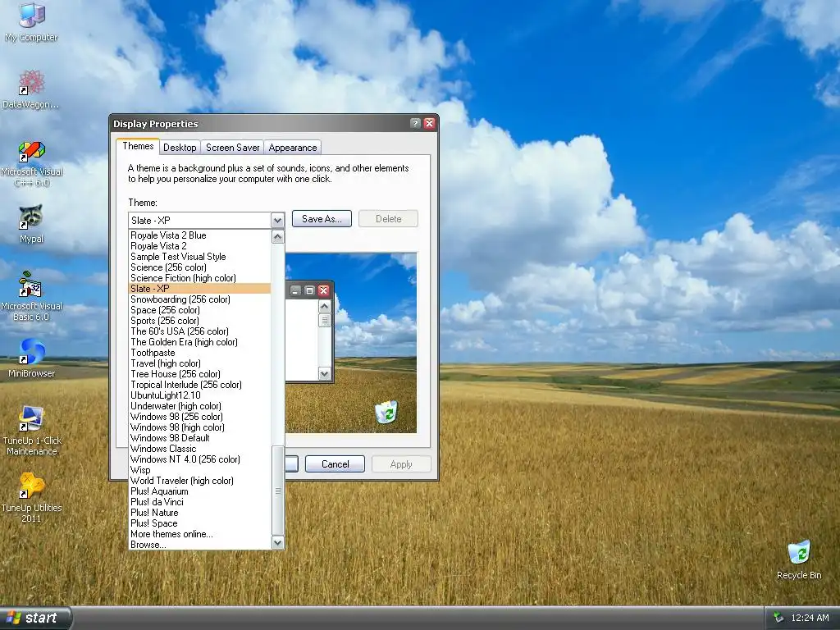Select the Windows Classic theme
Image resolution: width=840 pixels, height=630 pixels.
(199, 449)
